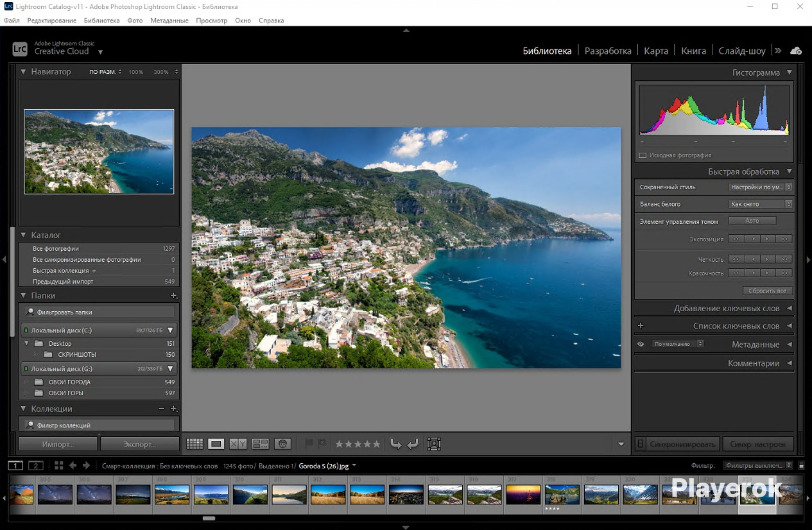Screen dimensions: 812x530
Task: Switch to Loupe view in toolbar
Action: (x=216, y=443)
